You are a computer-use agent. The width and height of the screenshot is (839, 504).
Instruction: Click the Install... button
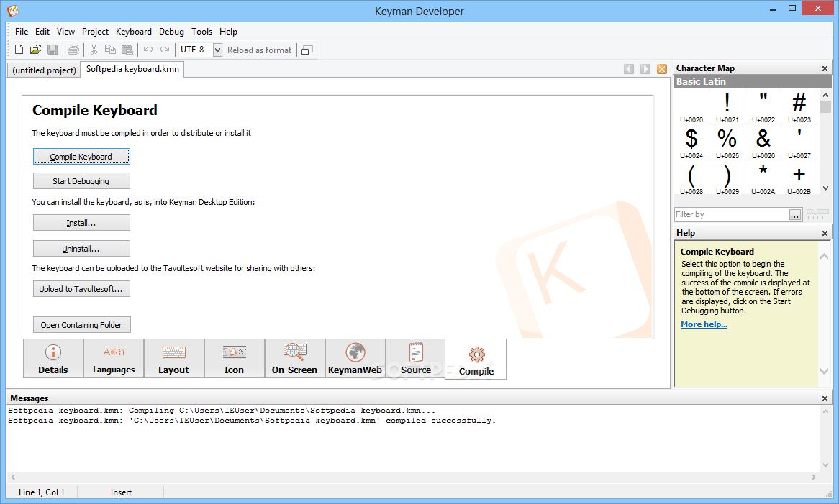tap(81, 223)
